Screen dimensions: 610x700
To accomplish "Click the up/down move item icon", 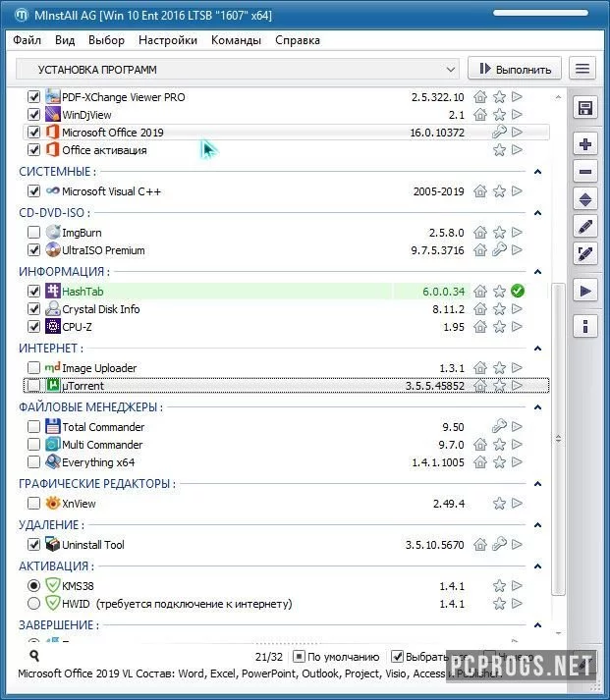I will click(x=585, y=199).
